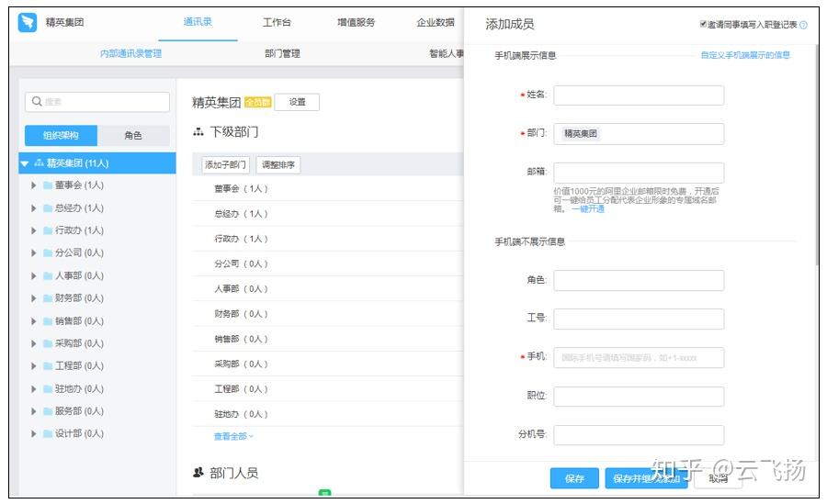Click the folder icon of 驻地办
This screenshot has height=504, width=827.
48,389
